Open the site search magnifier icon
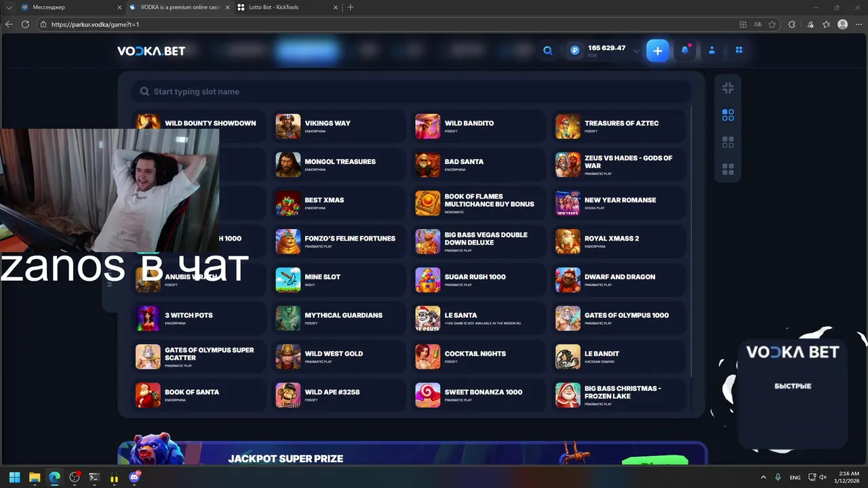The image size is (868, 488). [x=548, y=51]
